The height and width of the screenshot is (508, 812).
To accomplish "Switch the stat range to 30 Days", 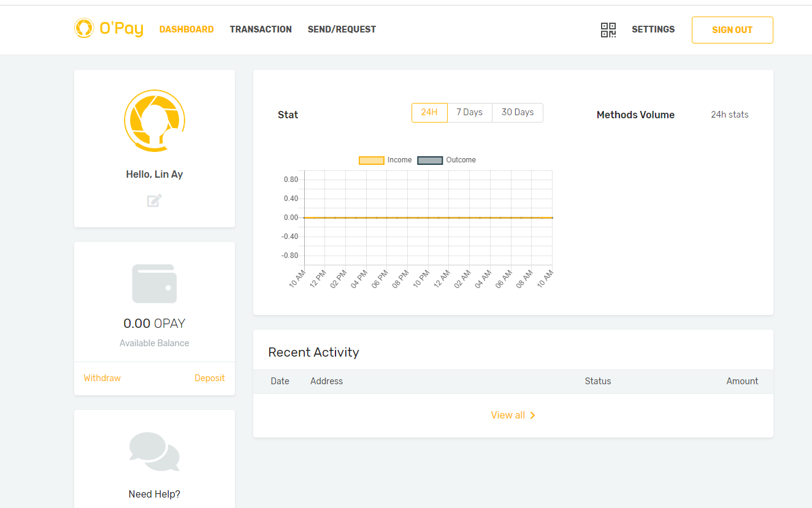I will (x=518, y=113).
